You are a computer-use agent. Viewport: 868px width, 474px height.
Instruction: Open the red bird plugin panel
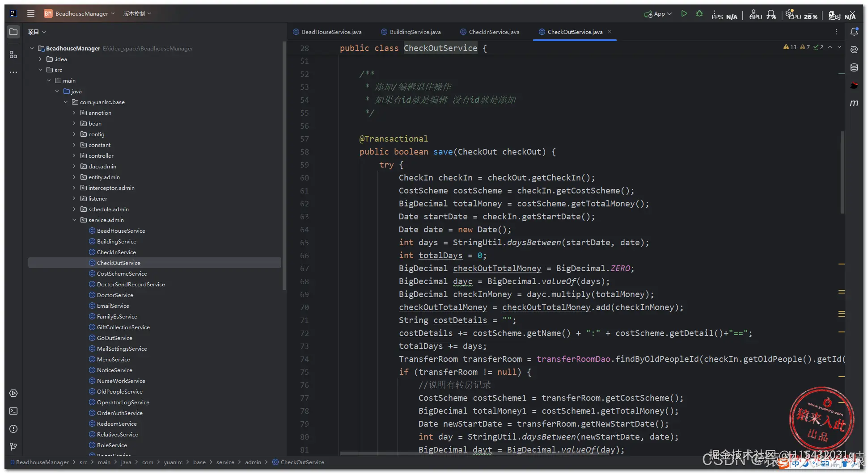coord(854,85)
